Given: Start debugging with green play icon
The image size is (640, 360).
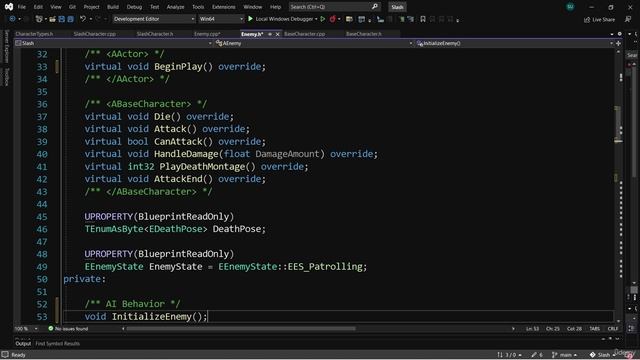Looking at the screenshot, I should tap(250, 19).
